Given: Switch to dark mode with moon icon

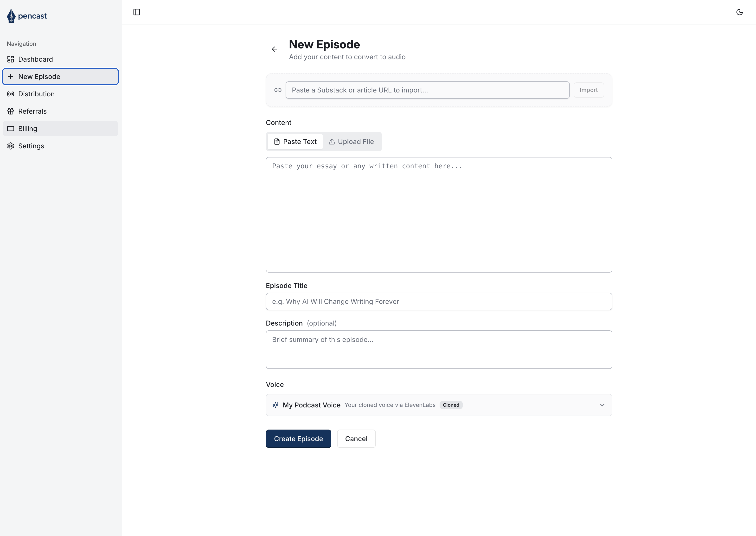Looking at the screenshot, I should pos(739,12).
